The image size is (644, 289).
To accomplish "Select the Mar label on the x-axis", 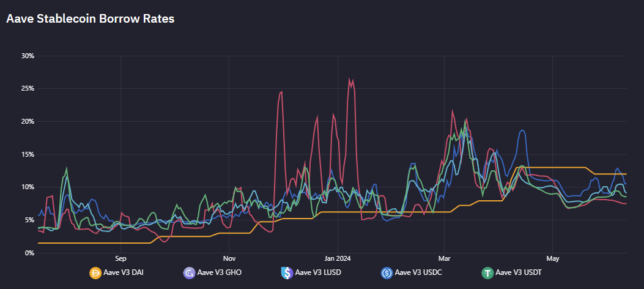I will (445, 258).
